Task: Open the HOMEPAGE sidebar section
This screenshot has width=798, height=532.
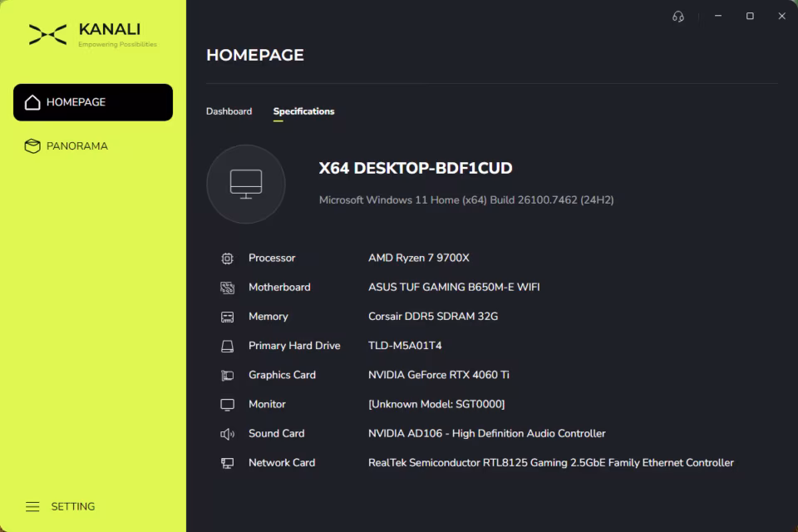Action: [x=93, y=102]
